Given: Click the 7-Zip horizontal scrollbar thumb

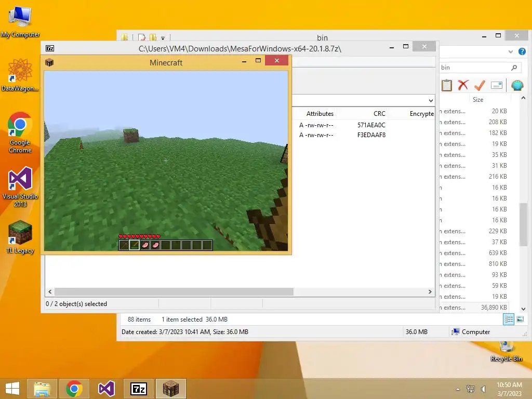Looking at the screenshot, I should coord(174,292).
